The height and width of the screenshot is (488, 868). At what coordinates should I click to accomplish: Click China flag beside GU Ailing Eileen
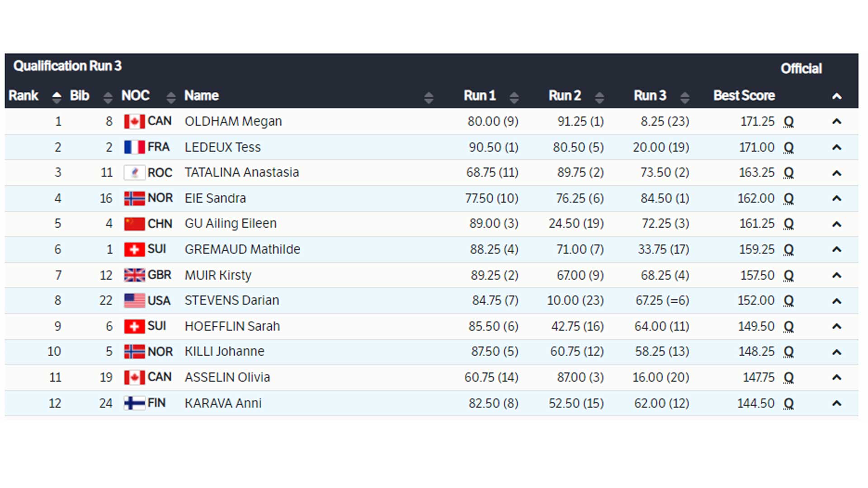point(134,224)
